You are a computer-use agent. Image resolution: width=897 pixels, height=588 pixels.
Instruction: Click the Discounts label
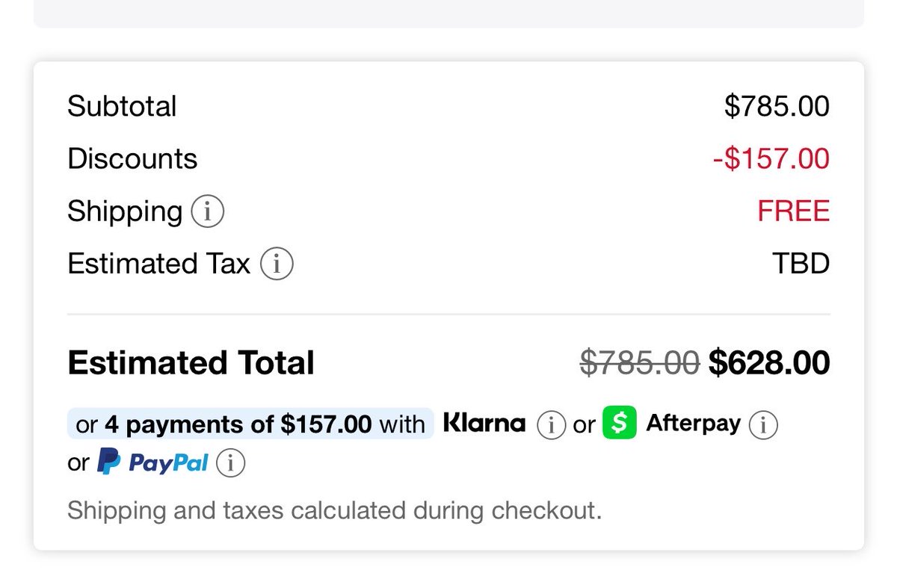point(132,159)
